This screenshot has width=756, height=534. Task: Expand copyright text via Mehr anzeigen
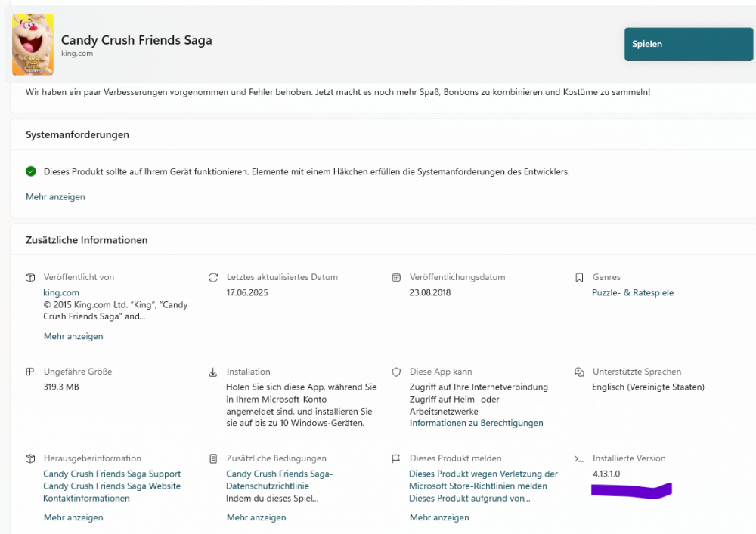tap(73, 336)
